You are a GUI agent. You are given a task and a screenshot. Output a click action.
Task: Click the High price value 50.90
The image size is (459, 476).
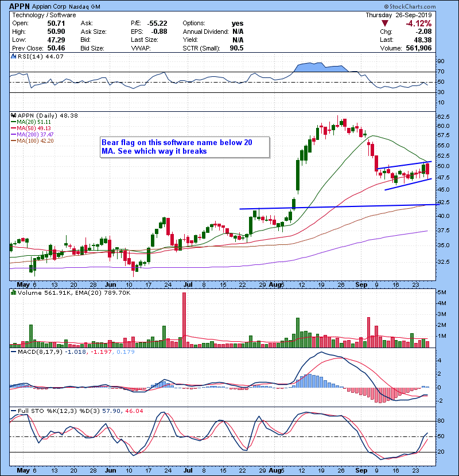coord(56,32)
